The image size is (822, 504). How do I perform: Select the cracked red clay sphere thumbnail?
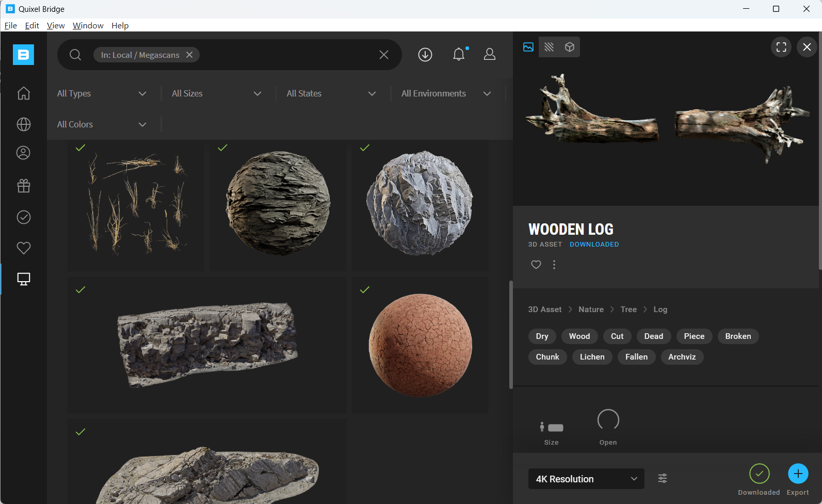420,345
